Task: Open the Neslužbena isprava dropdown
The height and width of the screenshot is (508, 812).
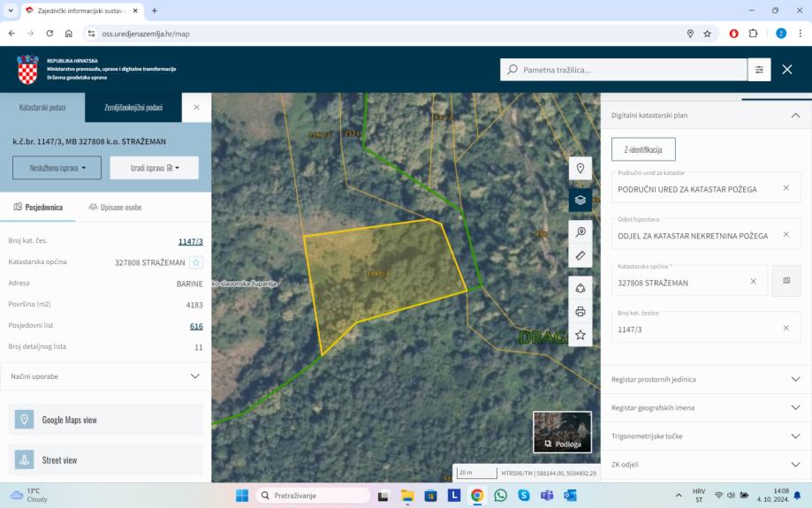Action: 57,168
